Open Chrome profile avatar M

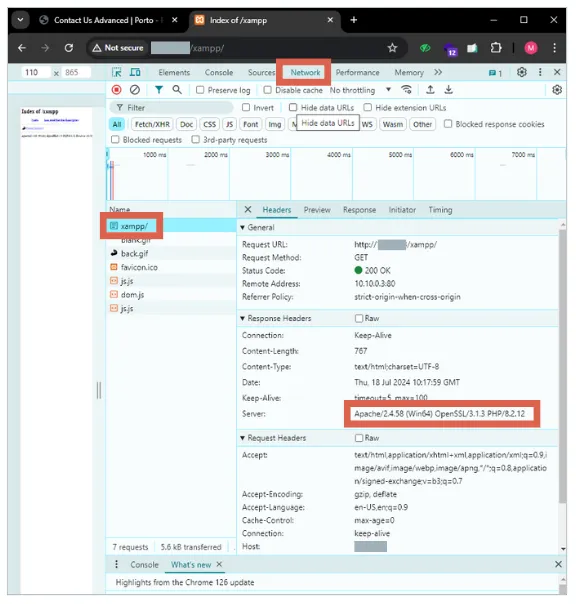click(x=531, y=48)
